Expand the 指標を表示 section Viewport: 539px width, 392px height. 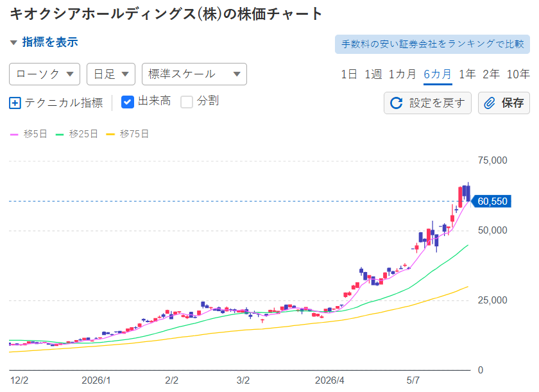pyautogui.click(x=44, y=42)
